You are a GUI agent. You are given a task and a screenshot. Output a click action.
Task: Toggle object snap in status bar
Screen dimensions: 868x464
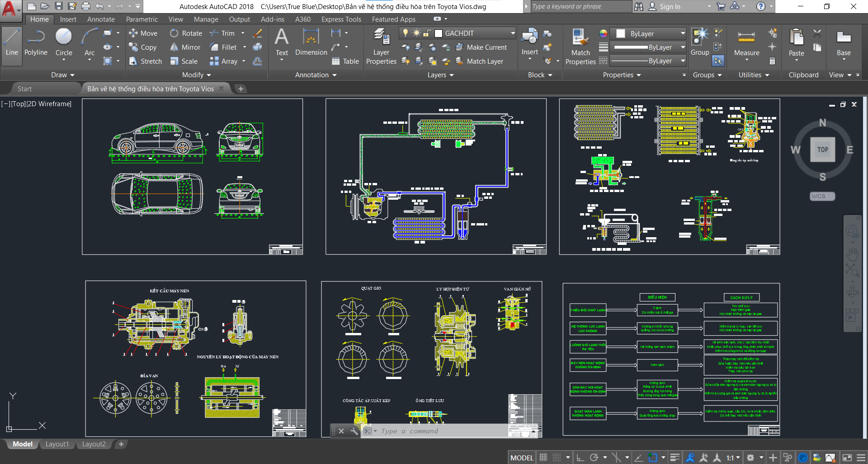coord(653,457)
